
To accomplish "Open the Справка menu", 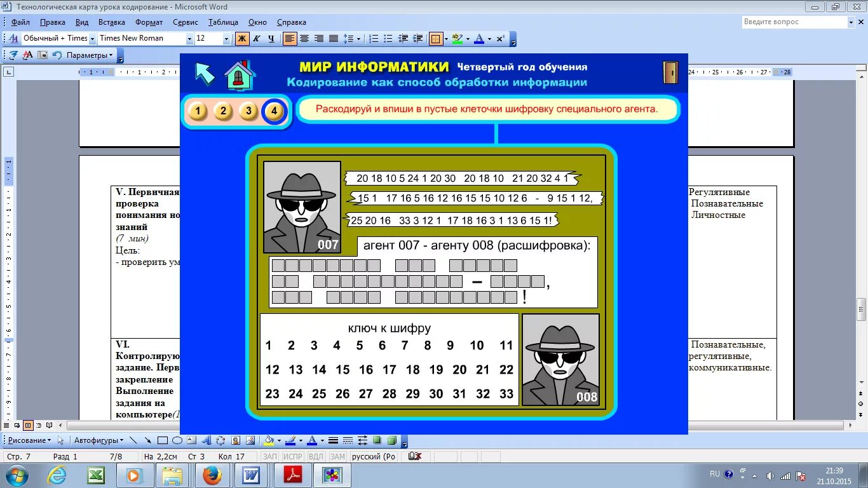I will tap(292, 22).
